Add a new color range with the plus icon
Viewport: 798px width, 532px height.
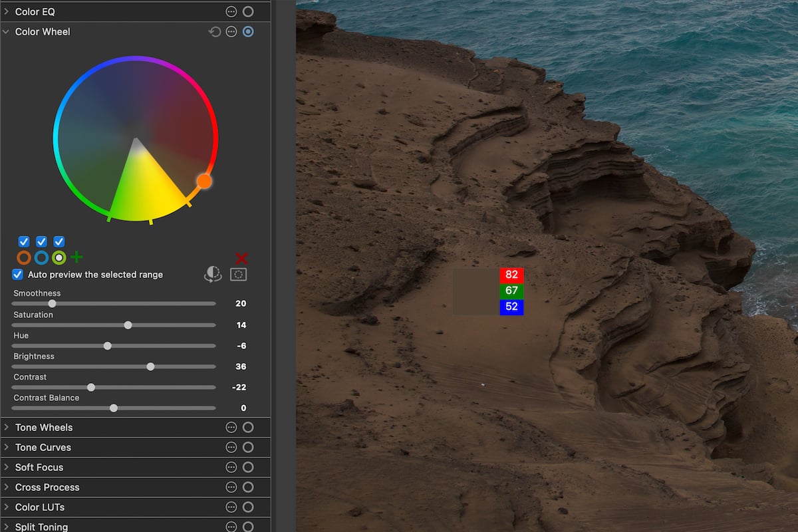pos(77,257)
